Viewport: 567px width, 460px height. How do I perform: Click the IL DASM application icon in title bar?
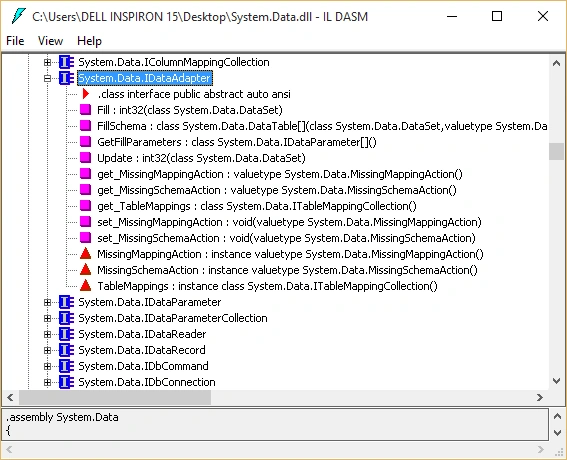pyautogui.click(x=18, y=16)
